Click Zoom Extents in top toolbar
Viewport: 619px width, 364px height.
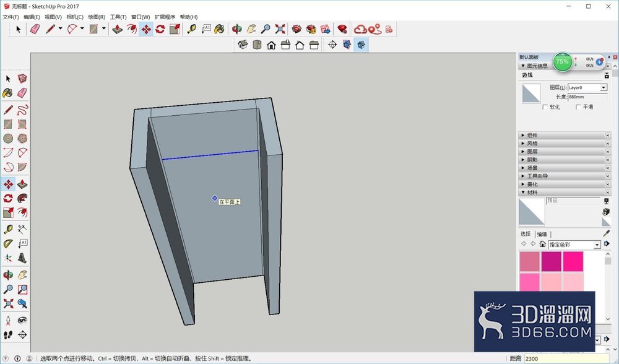(x=280, y=29)
